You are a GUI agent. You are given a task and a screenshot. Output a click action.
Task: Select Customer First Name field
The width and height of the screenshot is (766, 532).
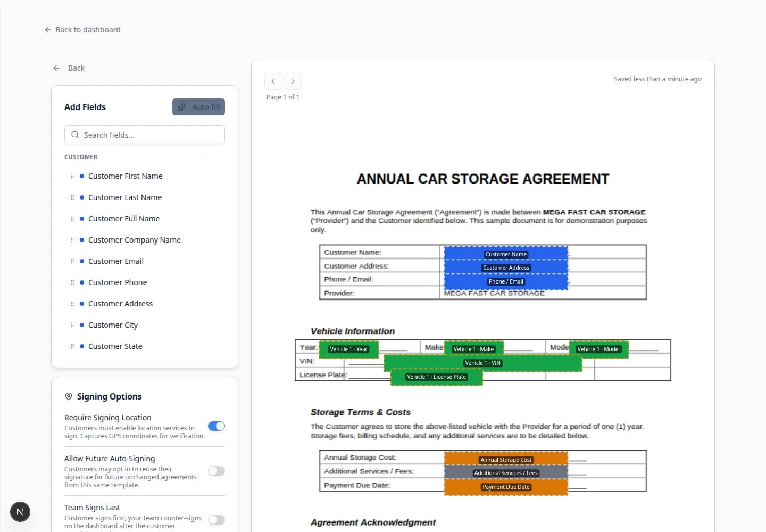145,176
